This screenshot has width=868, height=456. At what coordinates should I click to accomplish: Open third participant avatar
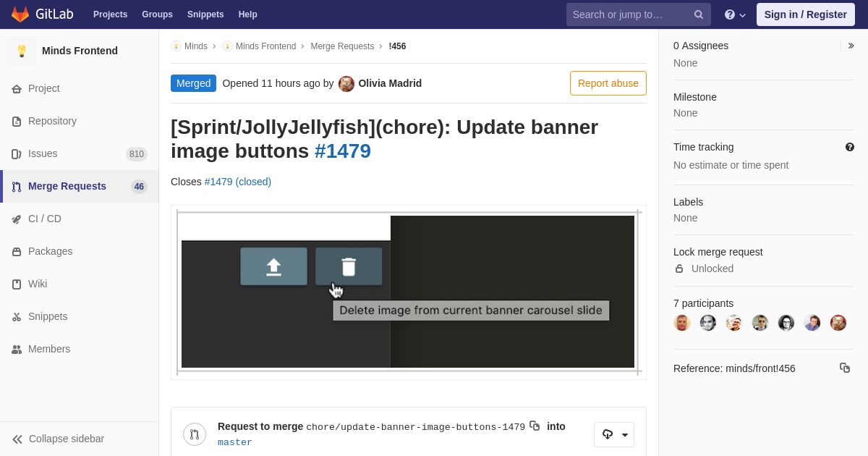(x=734, y=323)
